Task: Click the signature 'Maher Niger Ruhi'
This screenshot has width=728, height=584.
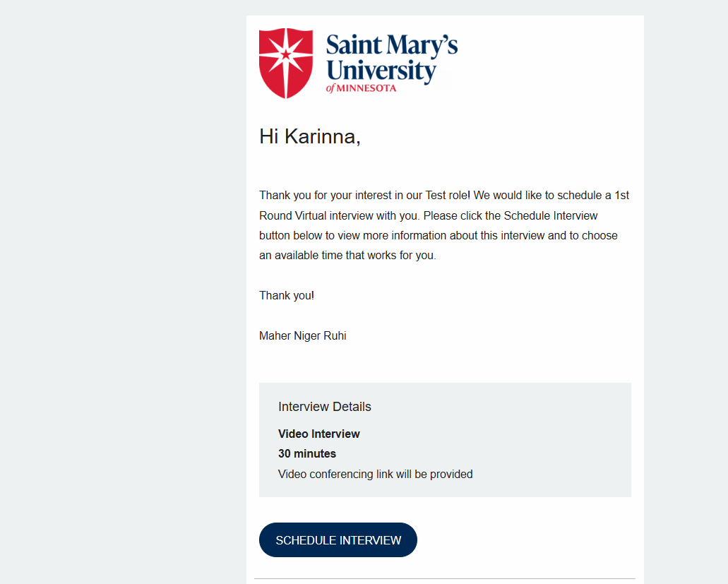Action: [303, 335]
